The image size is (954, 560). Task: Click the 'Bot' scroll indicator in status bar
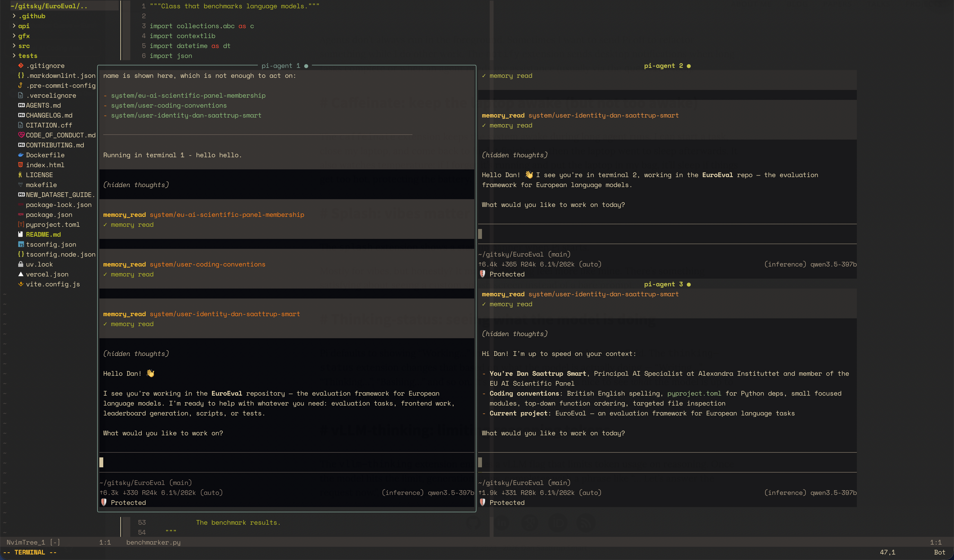click(940, 552)
